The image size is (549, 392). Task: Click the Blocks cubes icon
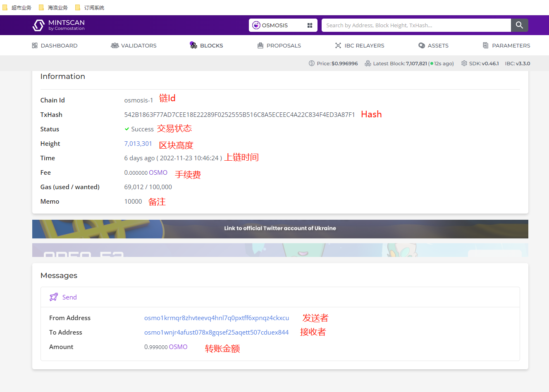point(193,45)
